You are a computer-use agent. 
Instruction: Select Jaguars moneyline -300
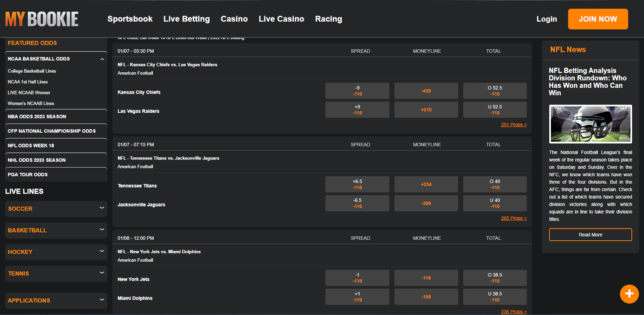pos(426,203)
